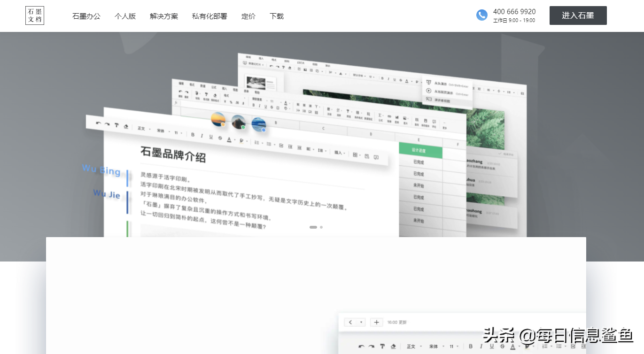Open font size 11 dropdown in hero document

[x=179, y=133]
